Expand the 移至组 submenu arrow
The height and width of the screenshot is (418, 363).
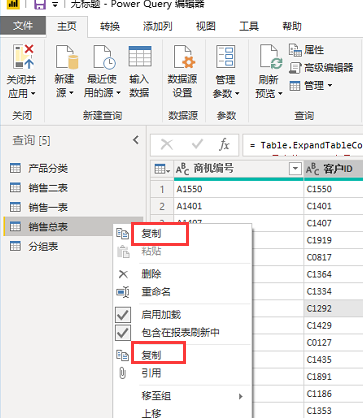(x=241, y=396)
